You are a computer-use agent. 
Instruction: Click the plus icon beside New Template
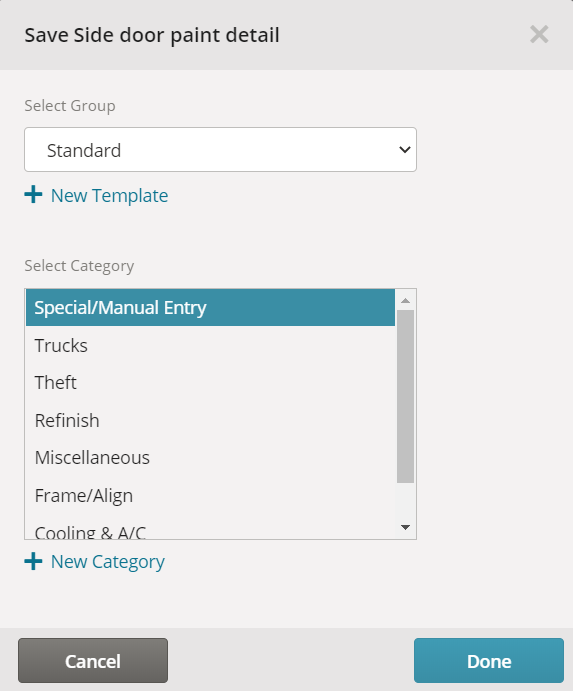33,194
